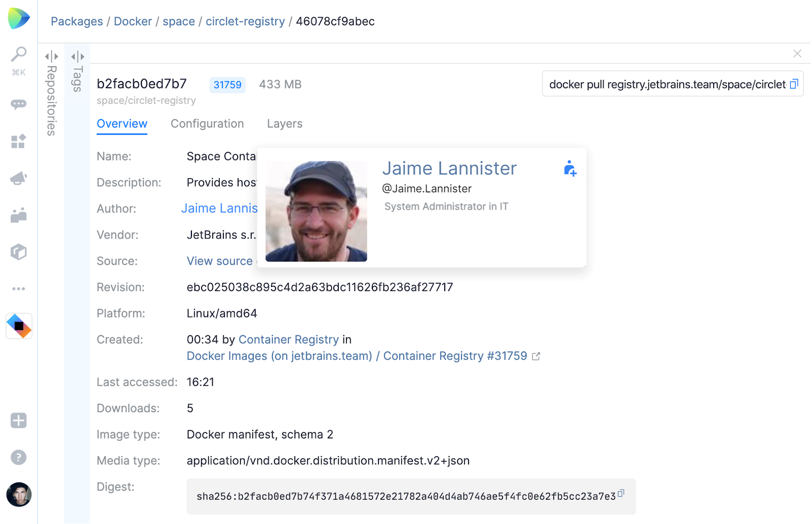Open the search magnifier in sidebar
Viewport: 812px width, 524px height.
pos(19,54)
